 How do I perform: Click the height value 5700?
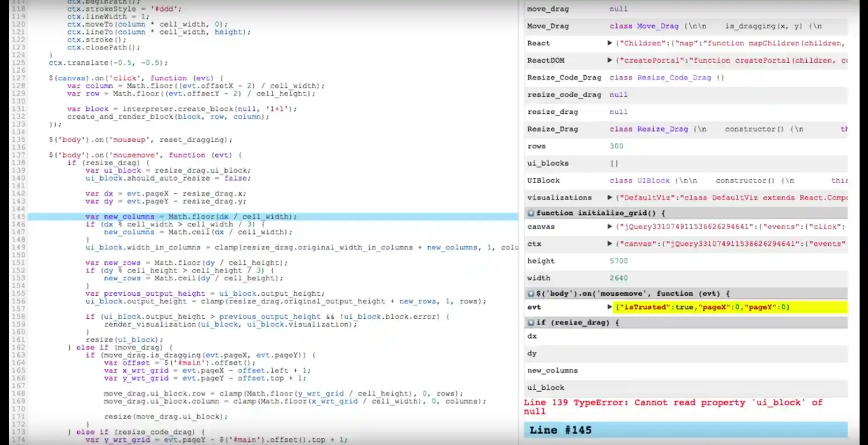[x=619, y=261]
